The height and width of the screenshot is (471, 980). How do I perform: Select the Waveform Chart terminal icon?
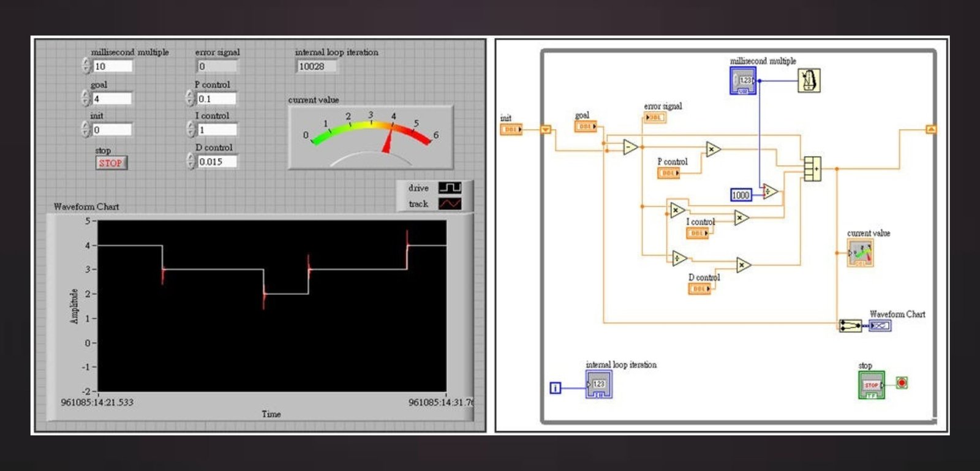(x=880, y=326)
